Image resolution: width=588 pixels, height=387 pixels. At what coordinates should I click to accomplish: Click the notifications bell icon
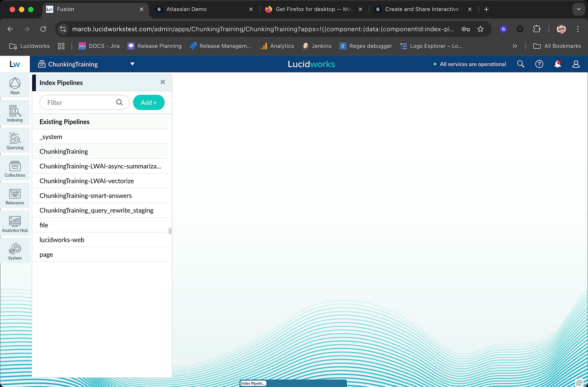pyautogui.click(x=558, y=64)
